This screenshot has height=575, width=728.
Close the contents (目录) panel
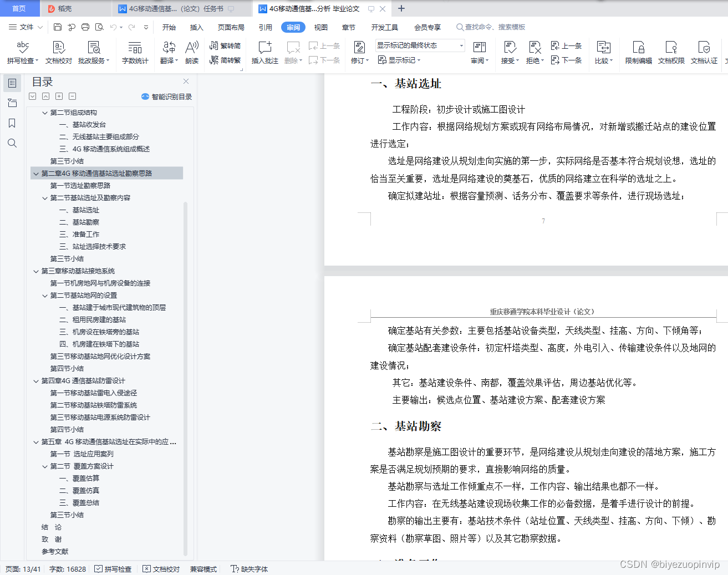(186, 82)
